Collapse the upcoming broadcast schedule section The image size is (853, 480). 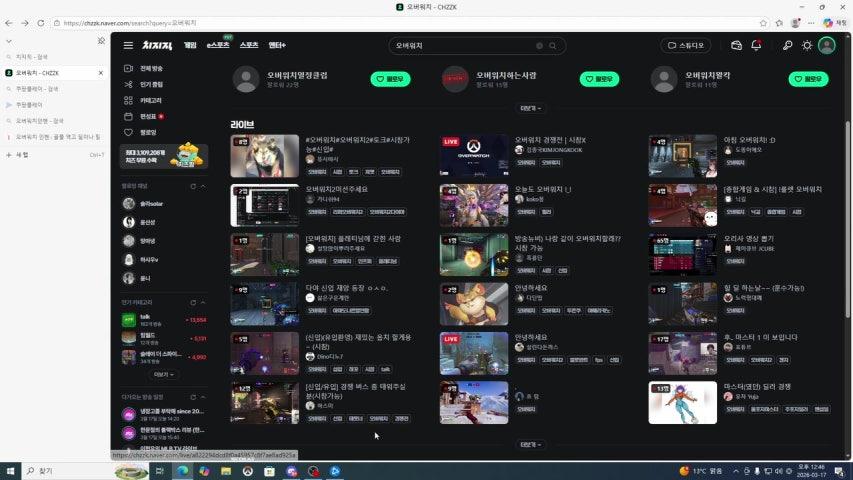click(203, 397)
